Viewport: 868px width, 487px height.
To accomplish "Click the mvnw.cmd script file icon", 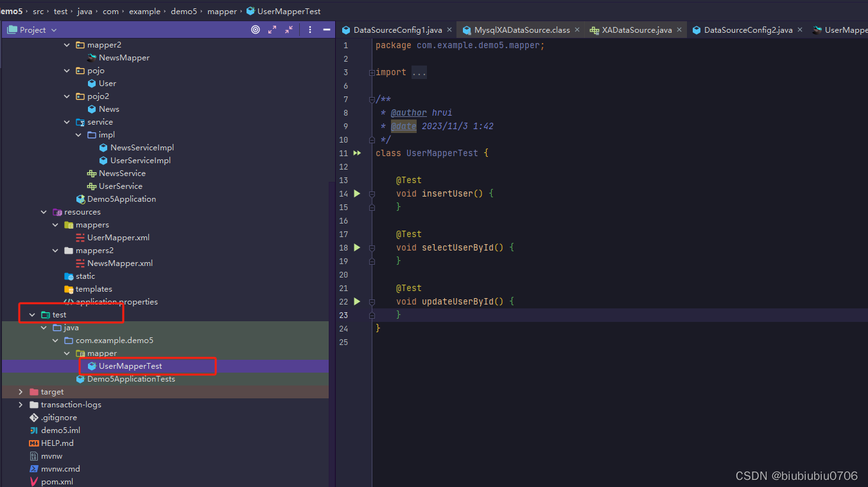I will [34, 469].
